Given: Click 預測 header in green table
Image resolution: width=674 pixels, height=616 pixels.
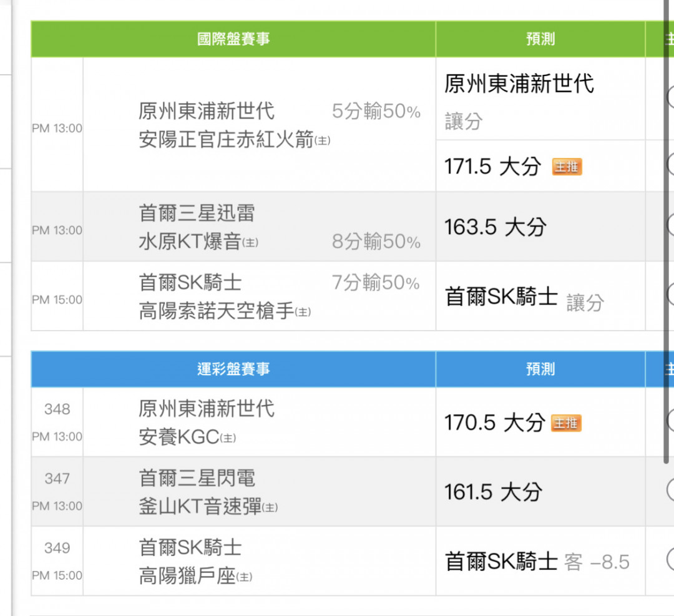Looking at the screenshot, I should [540, 39].
